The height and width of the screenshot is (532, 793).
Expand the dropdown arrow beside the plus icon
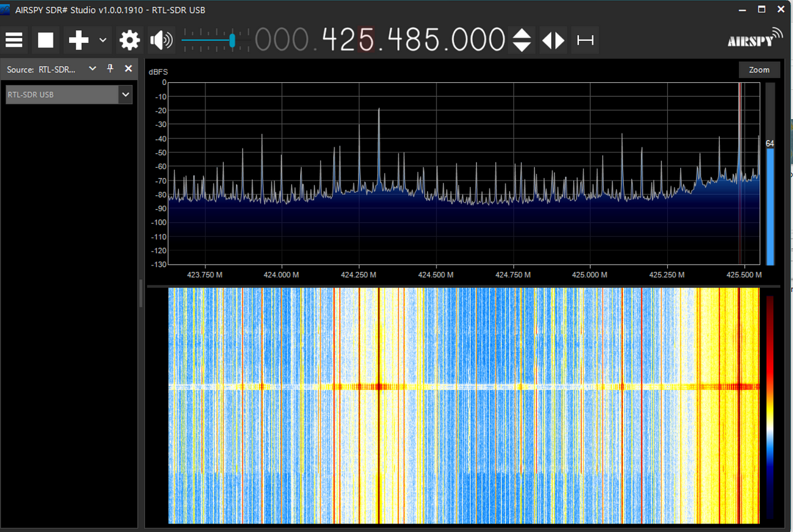pos(103,40)
